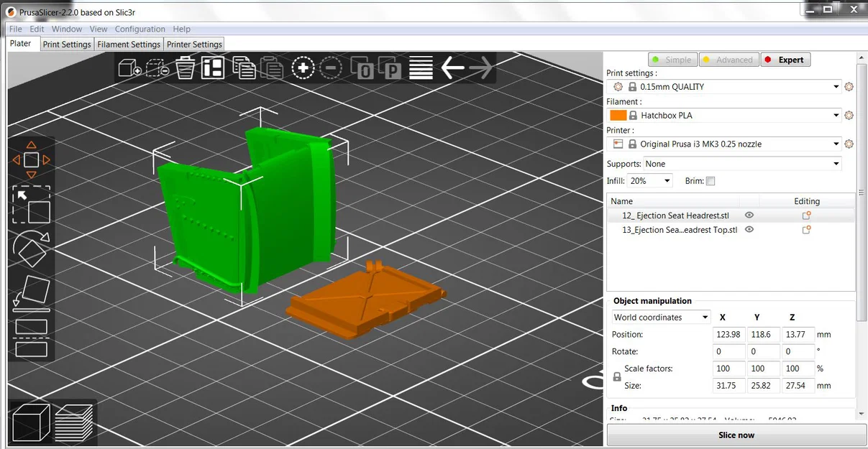Image resolution: width=868 pixels, height=449 pixels.
Task: Click the Delete selected object icon
Action: tap(157, 68)
